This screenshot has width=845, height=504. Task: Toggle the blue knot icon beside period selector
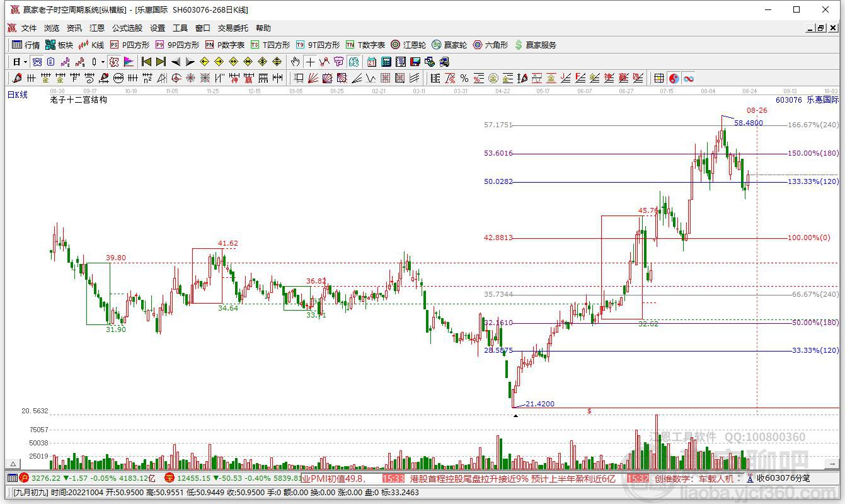tap(37, 62)
